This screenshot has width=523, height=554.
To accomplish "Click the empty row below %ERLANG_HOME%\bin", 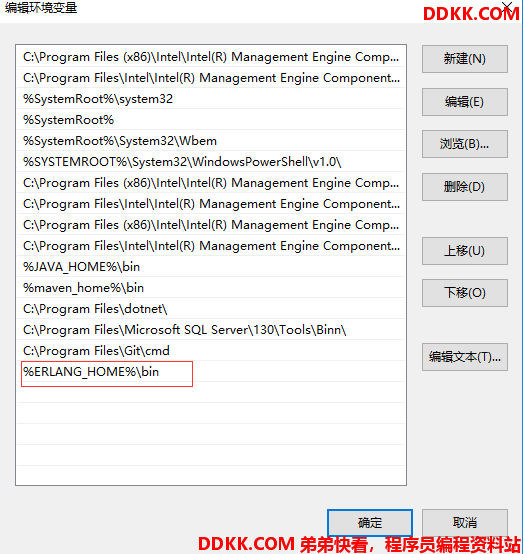I will [211, 393].
